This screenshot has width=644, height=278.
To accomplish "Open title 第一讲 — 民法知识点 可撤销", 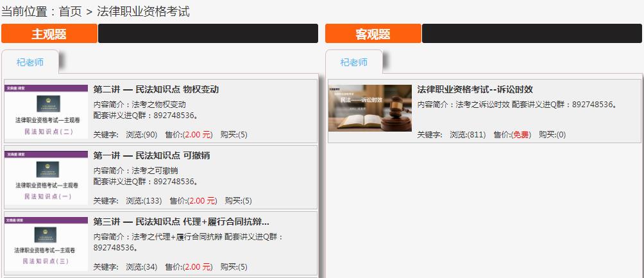I will [152, 156].
